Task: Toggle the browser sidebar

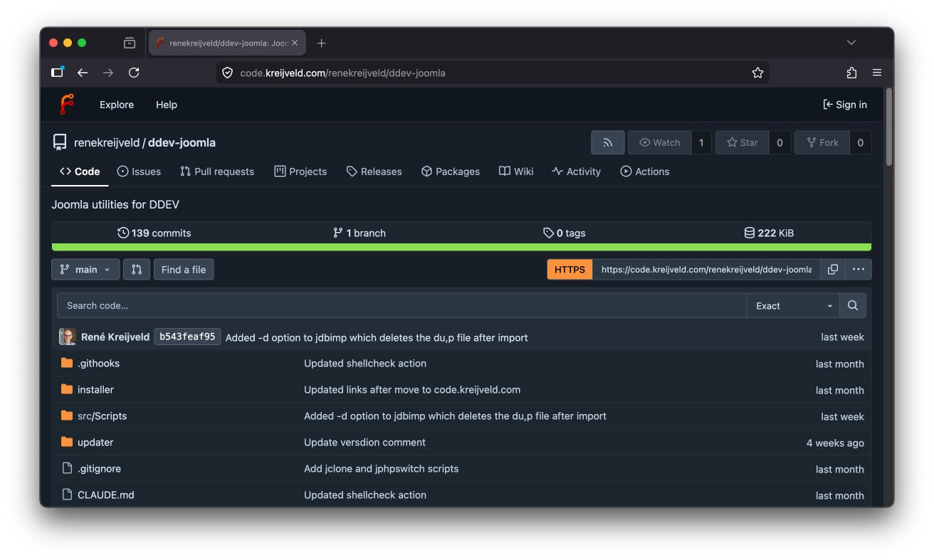Action: 58,73
